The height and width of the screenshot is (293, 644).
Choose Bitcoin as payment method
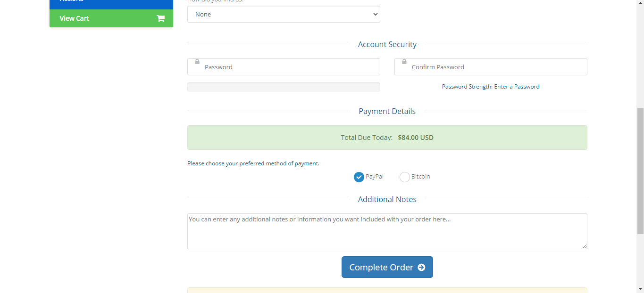405,177
